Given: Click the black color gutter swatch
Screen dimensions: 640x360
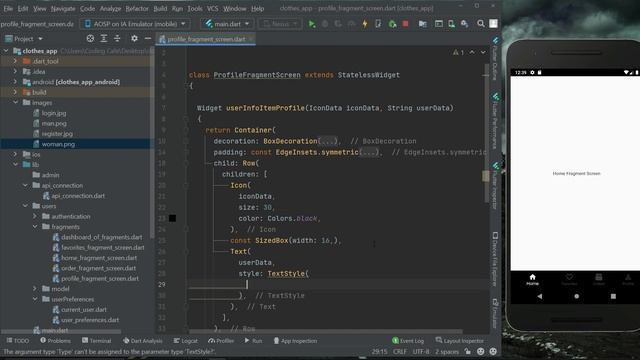Looking at the screenshot, I should [173, 218].
